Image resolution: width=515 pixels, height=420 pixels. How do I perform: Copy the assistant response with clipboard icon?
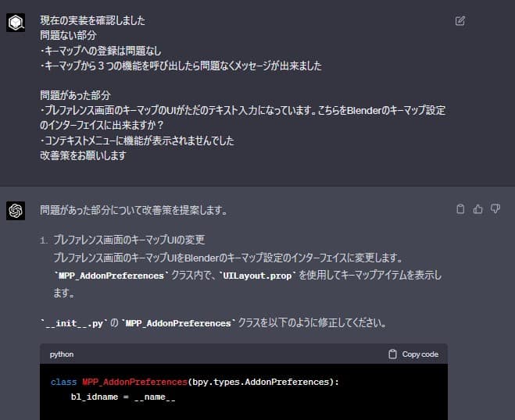point(460,209)
